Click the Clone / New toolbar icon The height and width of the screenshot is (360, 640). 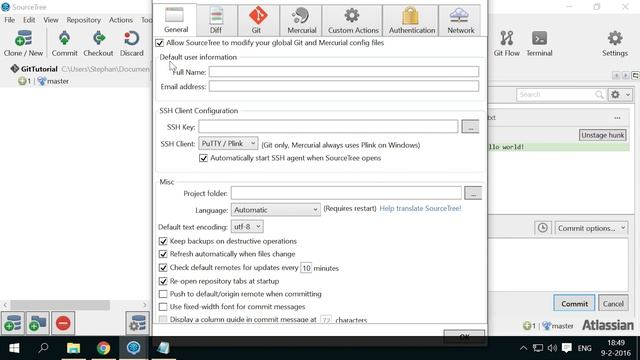(23, 43)
